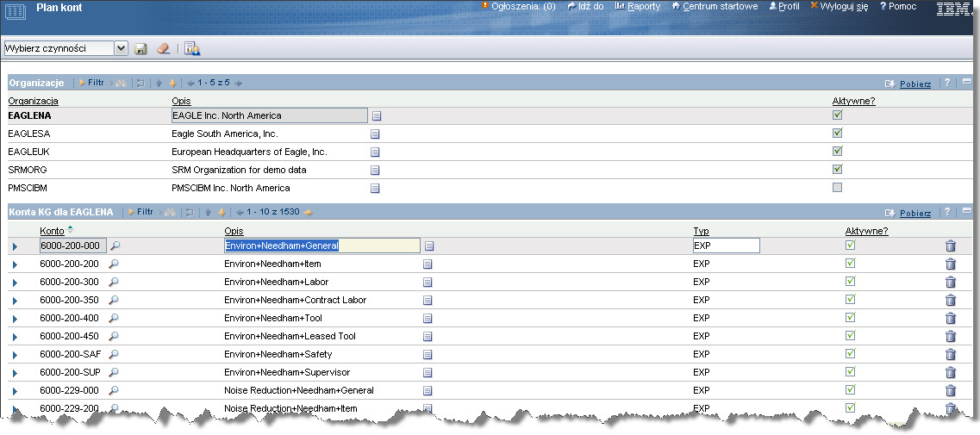Click the Typ field showing EXP
This screenshot has height=435, width=980.
pyautogui.click(x=727, y=245)
